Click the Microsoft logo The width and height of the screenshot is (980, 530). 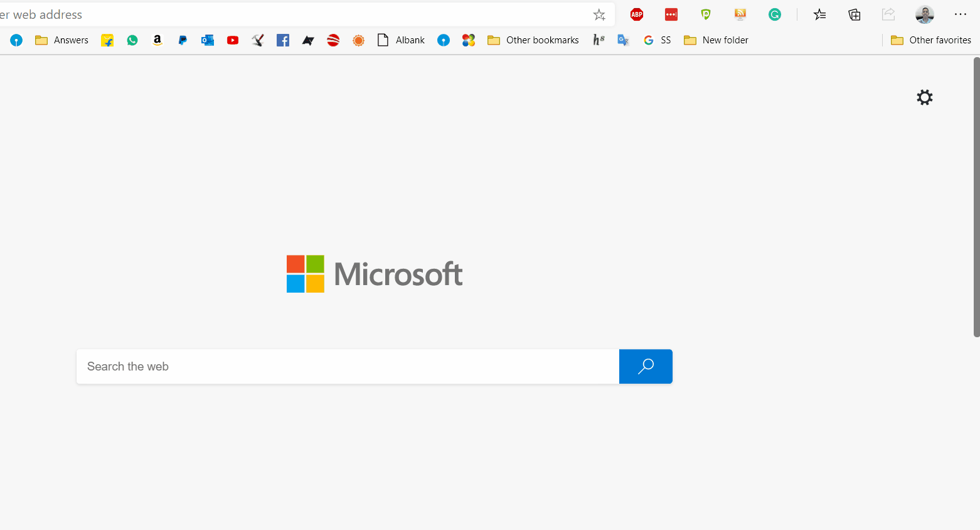click(x=375, y=274)
